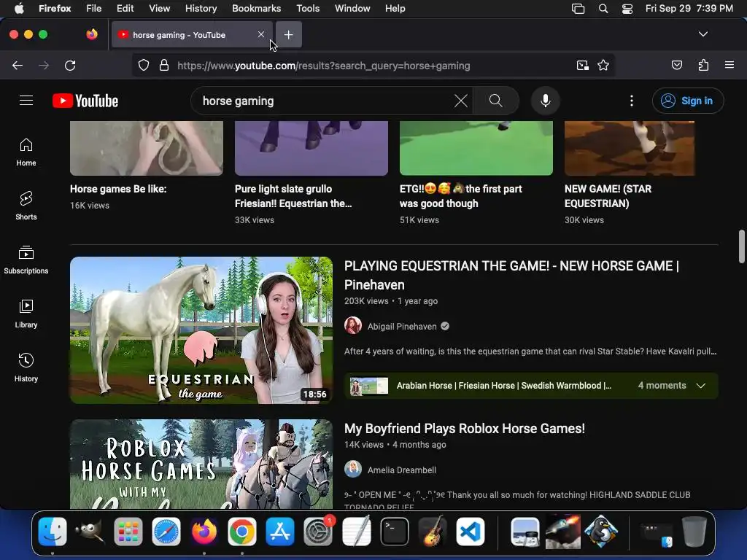The width and height of the screenshot is (747, 560).
Task: Open Firefox View pinned icon
Action: (92, 34)
